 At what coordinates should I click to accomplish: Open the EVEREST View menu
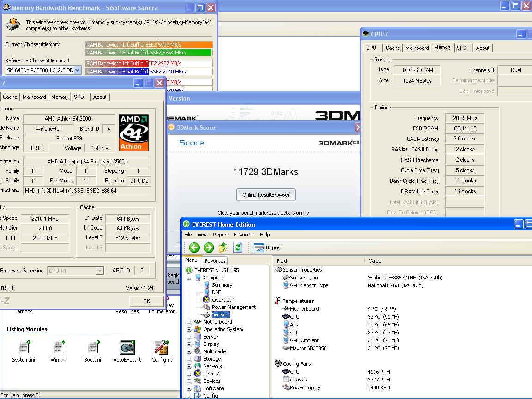(202, 235)
